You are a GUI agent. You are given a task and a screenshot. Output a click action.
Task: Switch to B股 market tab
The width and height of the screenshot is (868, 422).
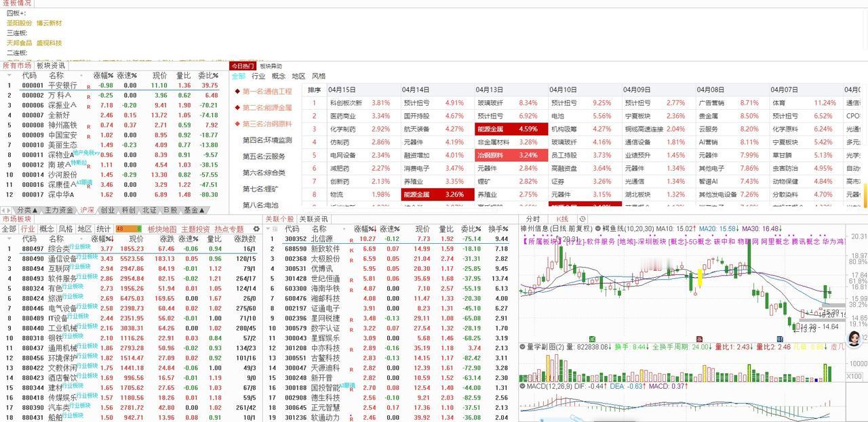tap(170, 210)
